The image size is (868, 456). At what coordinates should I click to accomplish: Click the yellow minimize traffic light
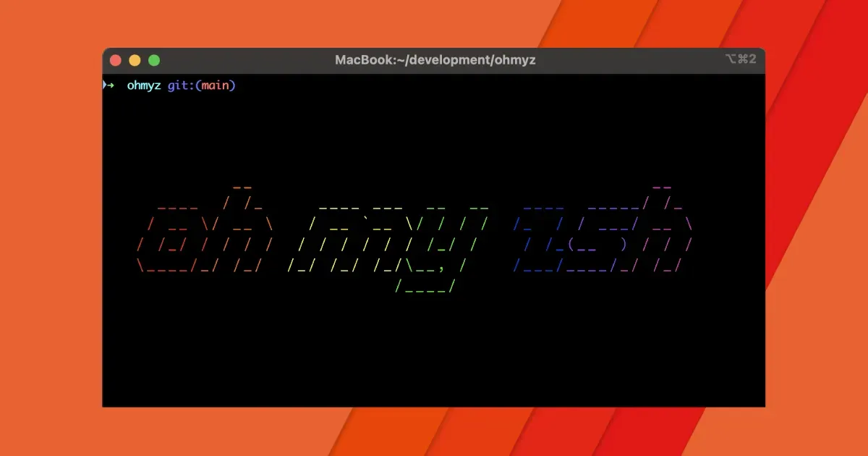click(134, 60)
